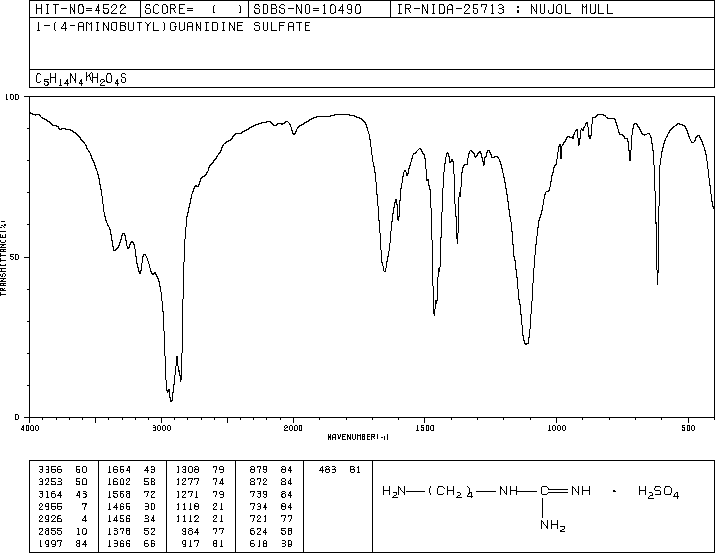This screenshot has height=553, width=715.
Task: Select peak table value "1277"
Action: coord(187,482)
